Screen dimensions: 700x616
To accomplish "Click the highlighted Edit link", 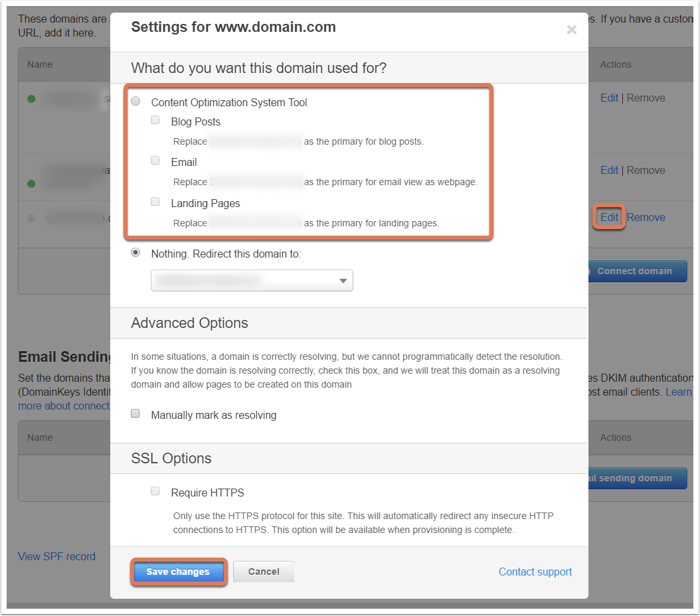I will [609, 217].
